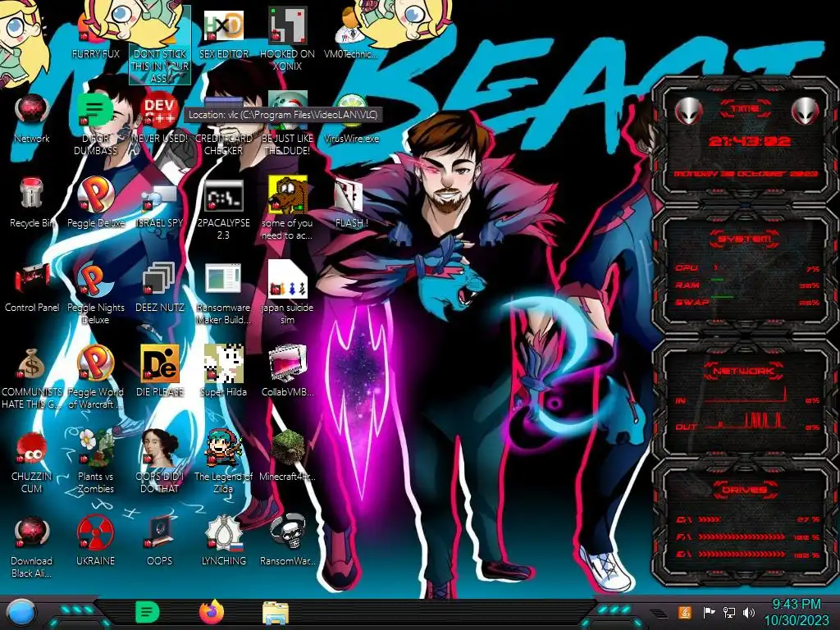Open the LYNCHING icon
This screenshot has width=840, height=630.
click(x=223, y=541)
